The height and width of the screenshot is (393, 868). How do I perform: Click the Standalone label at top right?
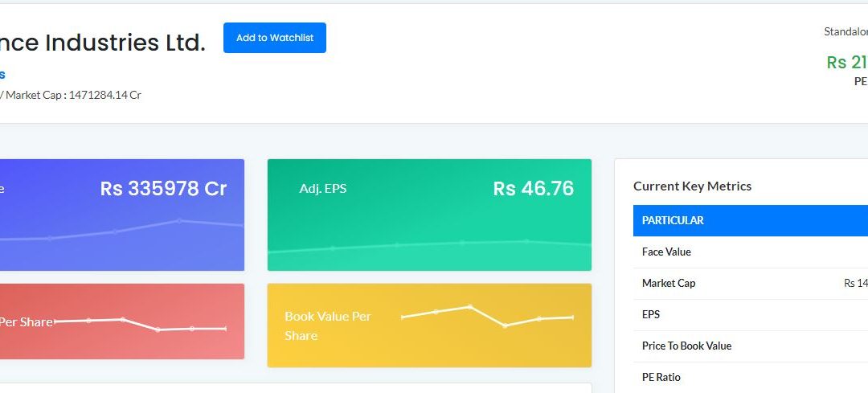coord(845,31)
